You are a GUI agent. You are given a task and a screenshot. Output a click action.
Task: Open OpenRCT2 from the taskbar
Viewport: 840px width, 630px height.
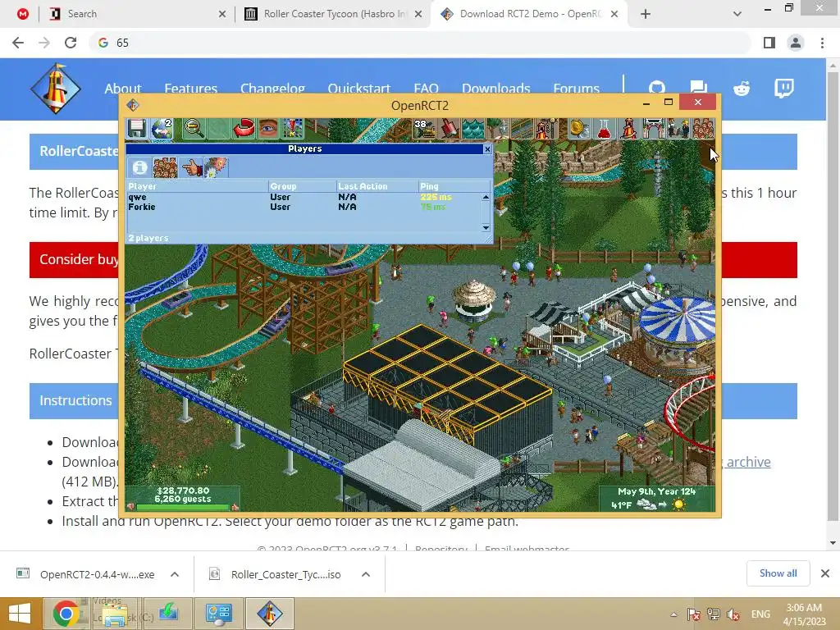click(269, 614)
